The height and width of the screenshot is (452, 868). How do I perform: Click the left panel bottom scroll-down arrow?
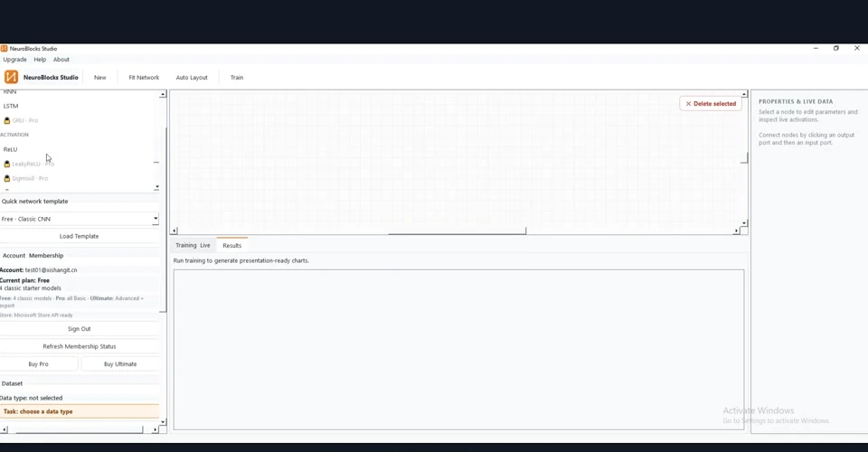pos(163,422)
